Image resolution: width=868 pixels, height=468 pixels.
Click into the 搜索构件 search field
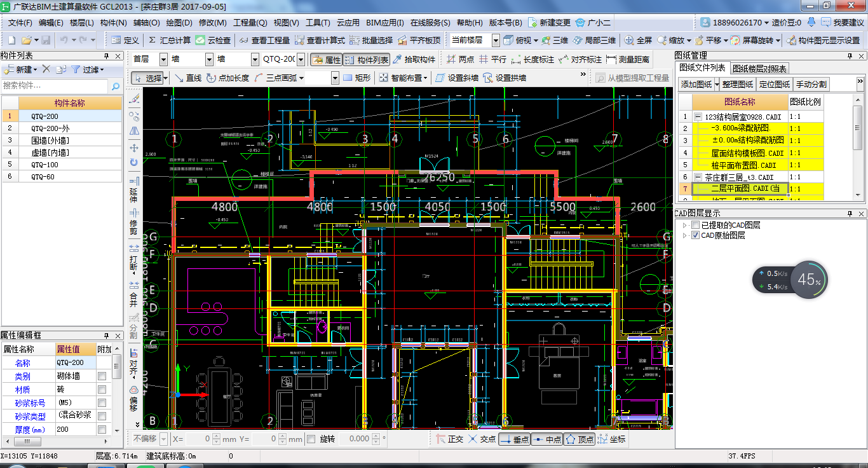click(x=54, y=85)
